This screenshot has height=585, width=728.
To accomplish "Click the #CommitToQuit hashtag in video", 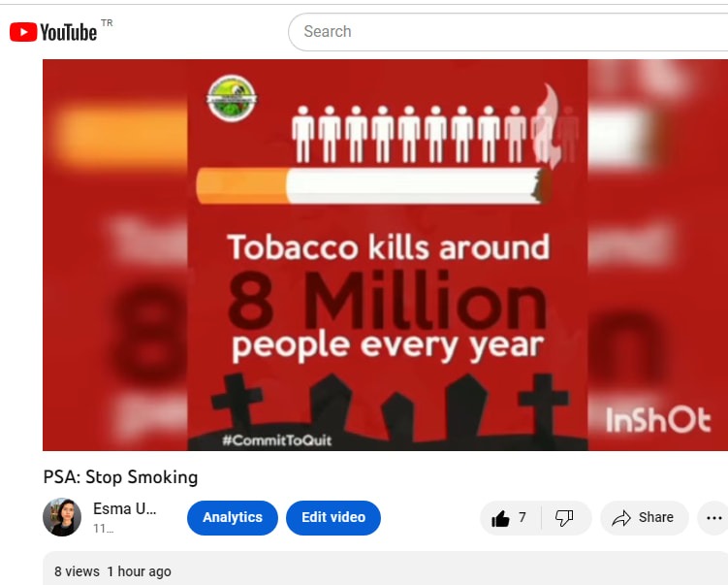I will click(x=277, y=440).
